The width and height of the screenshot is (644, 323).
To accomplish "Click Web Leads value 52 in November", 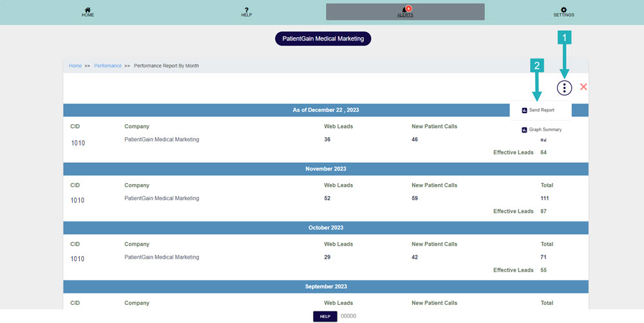I will [327, 198].
